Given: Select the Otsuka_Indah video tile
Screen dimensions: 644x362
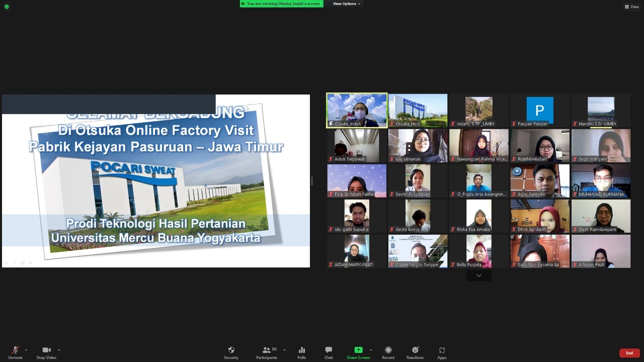Looking at the screenshot, I should pyautogui.click(x=357, y=111).
